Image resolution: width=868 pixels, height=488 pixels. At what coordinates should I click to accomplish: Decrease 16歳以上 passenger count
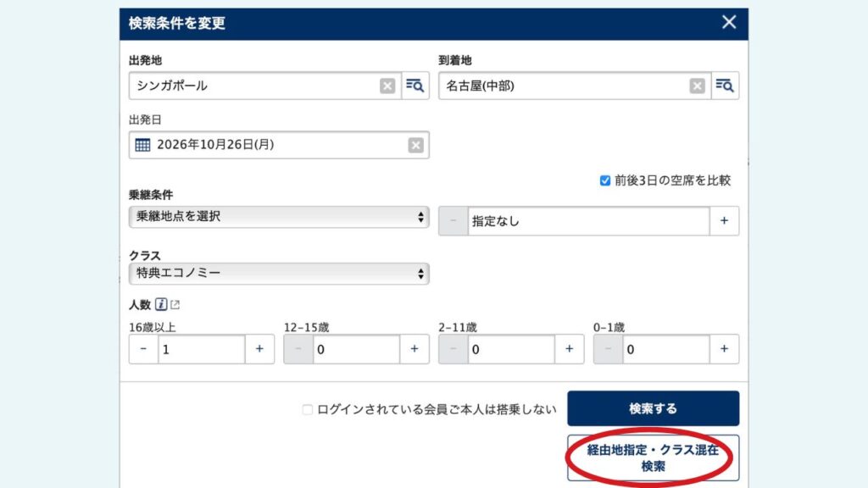[x=143, y=349]
